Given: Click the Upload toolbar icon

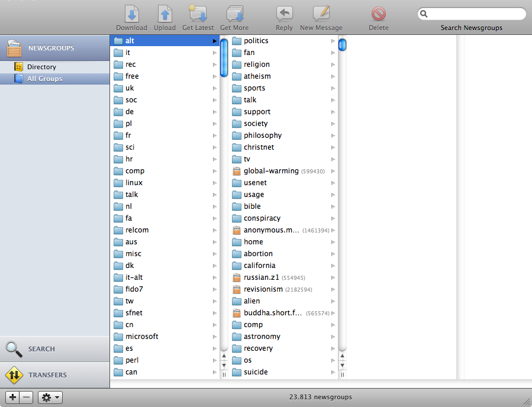Looking at the screenshot, I should click(165, 14).
